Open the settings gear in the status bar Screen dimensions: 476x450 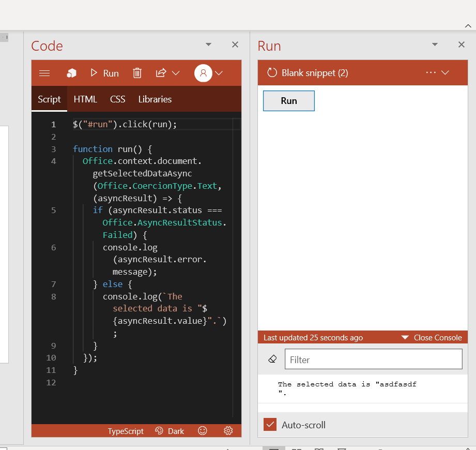click(x=228, y=430)
